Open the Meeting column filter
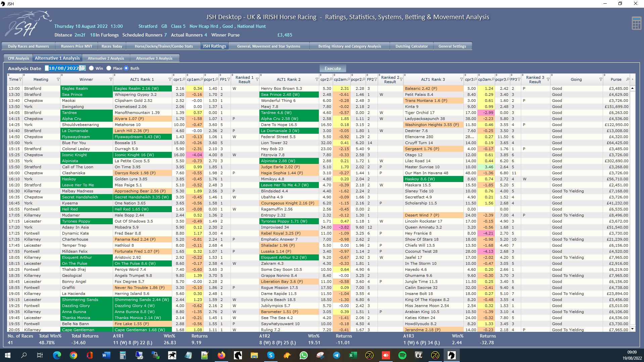 click(x=58, y=79)
